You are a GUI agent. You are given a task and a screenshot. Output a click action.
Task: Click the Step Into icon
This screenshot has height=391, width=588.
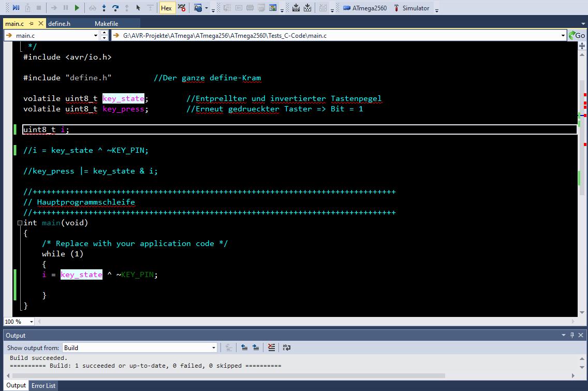(104, 7)
